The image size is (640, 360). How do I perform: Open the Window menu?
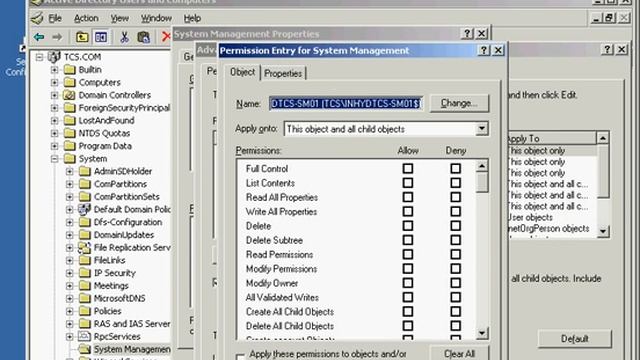[156, 18]
